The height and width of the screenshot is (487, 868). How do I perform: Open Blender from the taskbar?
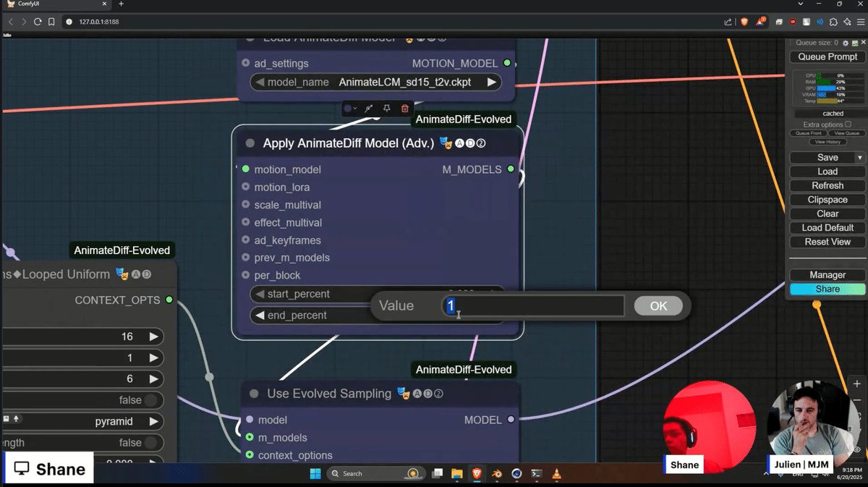[x=497, y=473]
